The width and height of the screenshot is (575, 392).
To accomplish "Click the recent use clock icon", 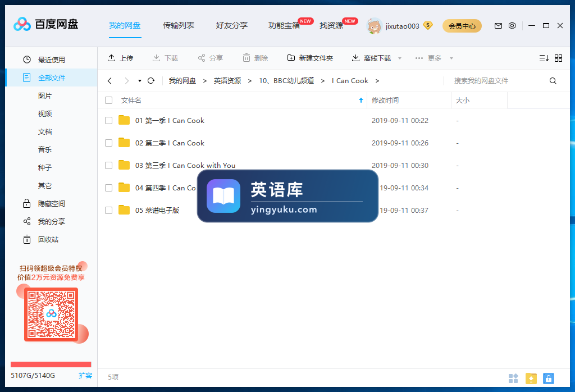I will click(27, 60).
